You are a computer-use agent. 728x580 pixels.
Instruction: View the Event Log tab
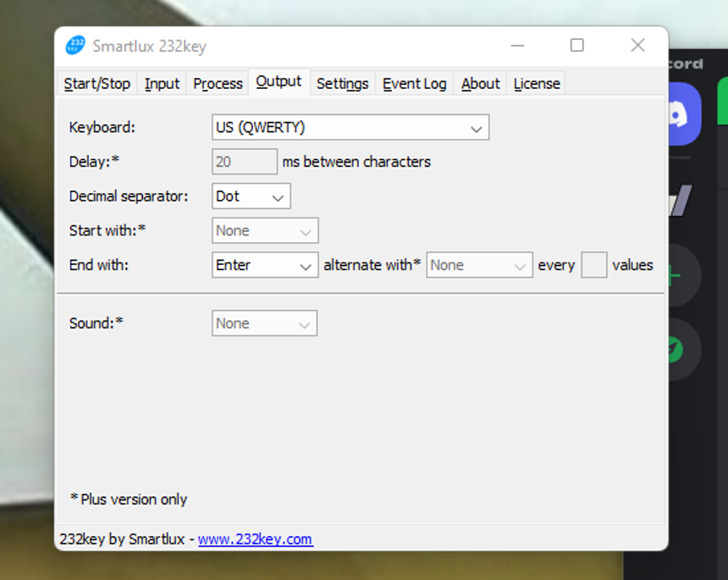(414, 84)
